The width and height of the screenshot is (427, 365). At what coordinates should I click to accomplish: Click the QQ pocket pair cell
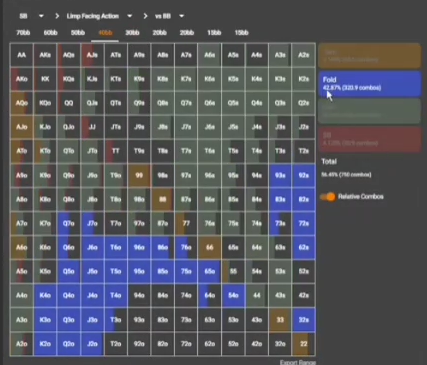pos(69,103)
